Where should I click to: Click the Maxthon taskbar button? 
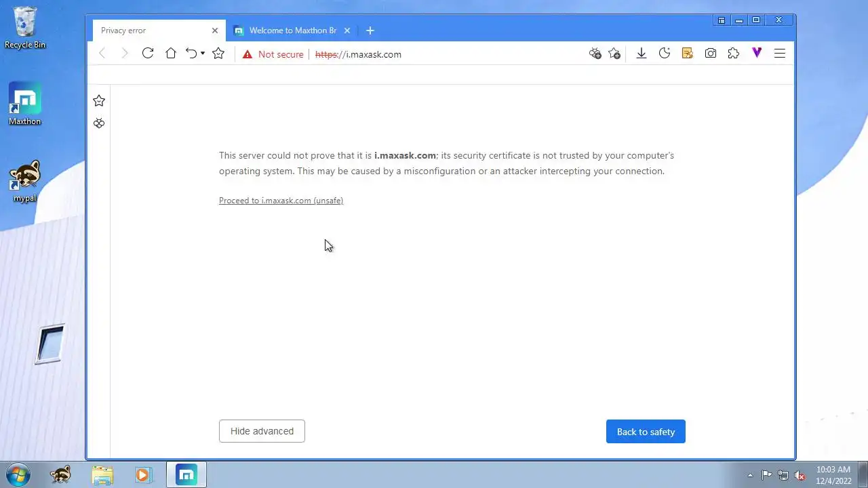point(186,474)
